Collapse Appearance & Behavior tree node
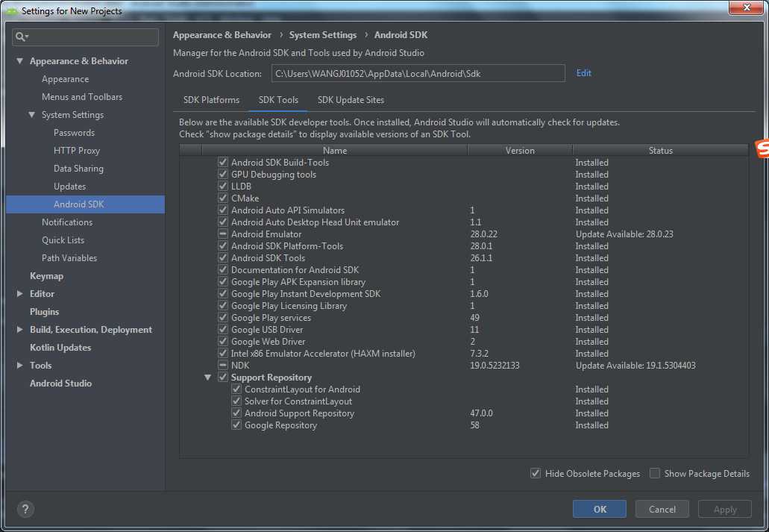Screen dimensions: 769x532 click(19, 61)
